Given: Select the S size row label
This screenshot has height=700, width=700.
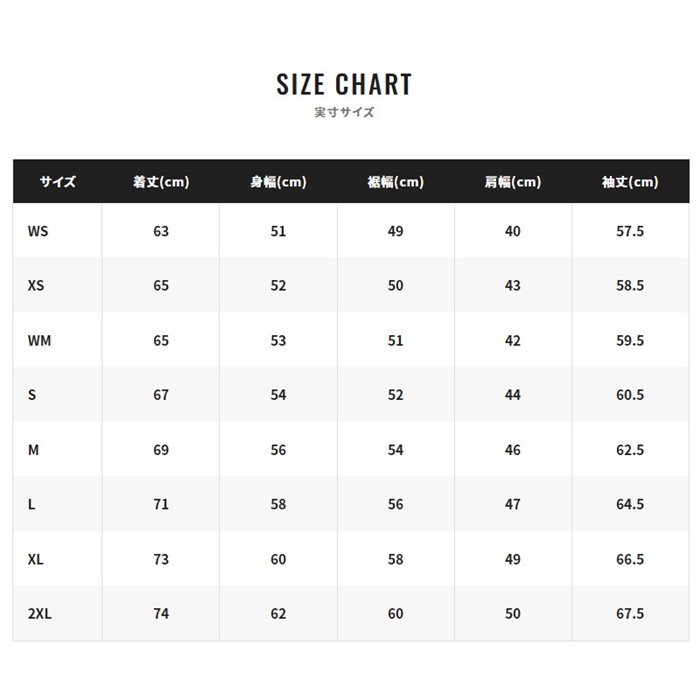Looking at the screenshot, I should point(32,395).
